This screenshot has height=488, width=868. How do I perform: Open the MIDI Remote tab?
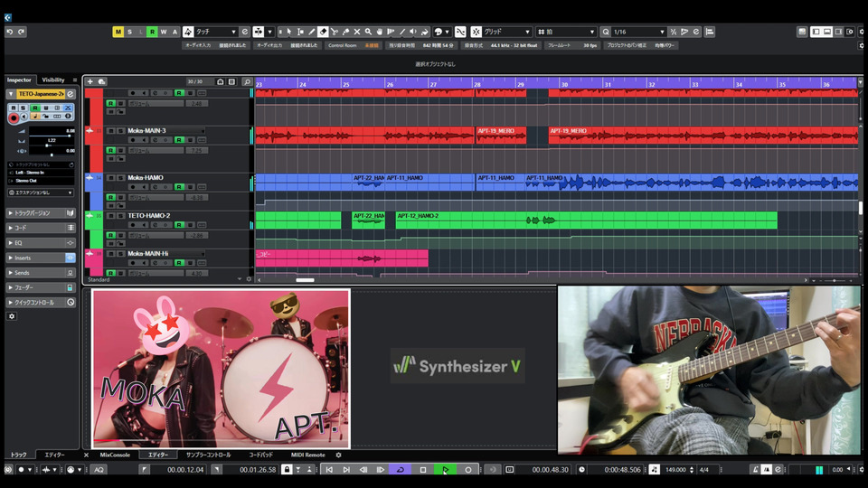[x=307, y=455]
